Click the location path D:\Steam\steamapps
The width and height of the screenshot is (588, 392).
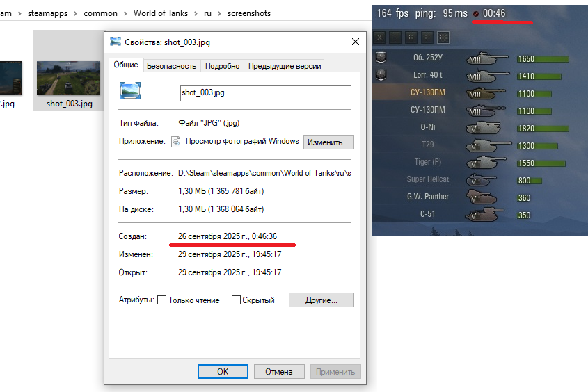pyautogui.click(x=264, y=173)
